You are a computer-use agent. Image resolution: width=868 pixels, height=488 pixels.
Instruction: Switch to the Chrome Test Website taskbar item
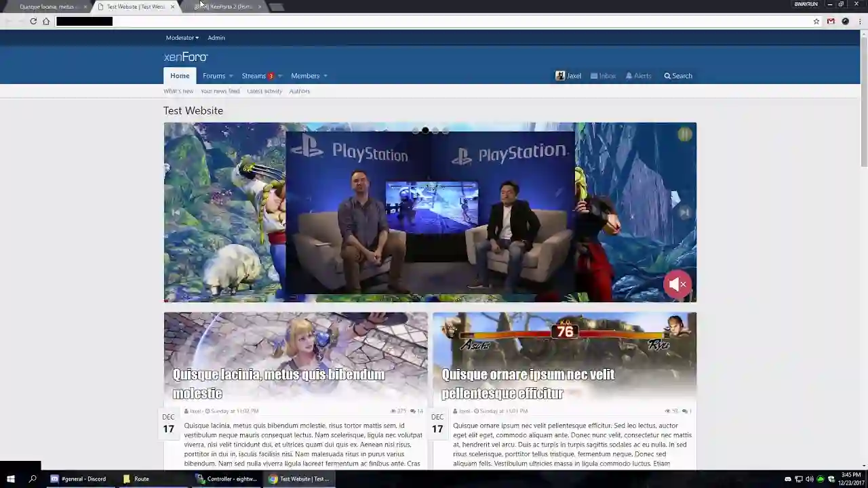(x=299, y=479)
